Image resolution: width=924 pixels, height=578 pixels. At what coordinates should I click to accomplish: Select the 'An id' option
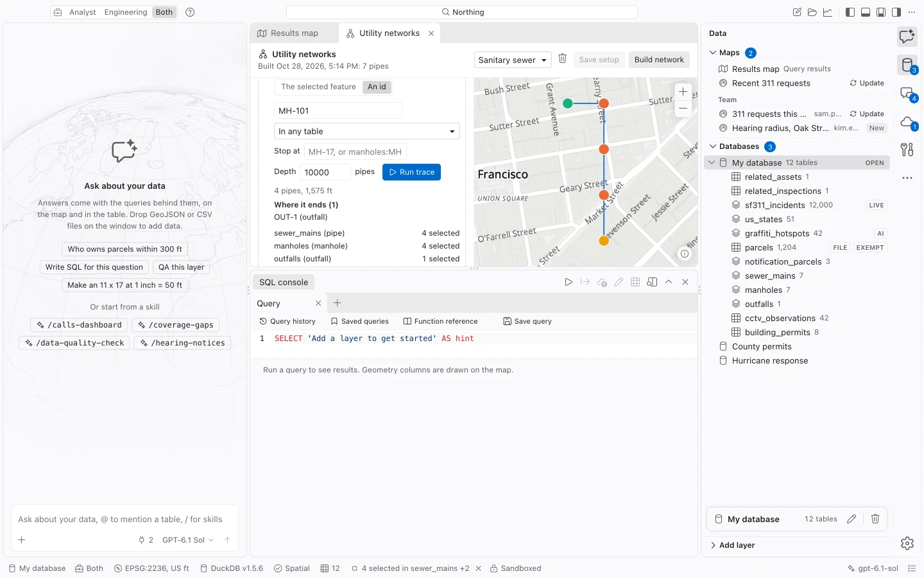point(377,87)
